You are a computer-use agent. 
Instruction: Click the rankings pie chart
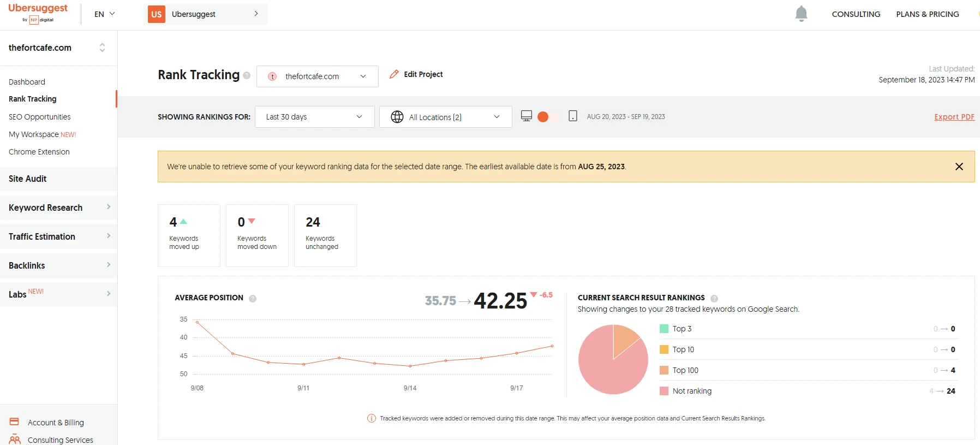click(x=613, y=359)
